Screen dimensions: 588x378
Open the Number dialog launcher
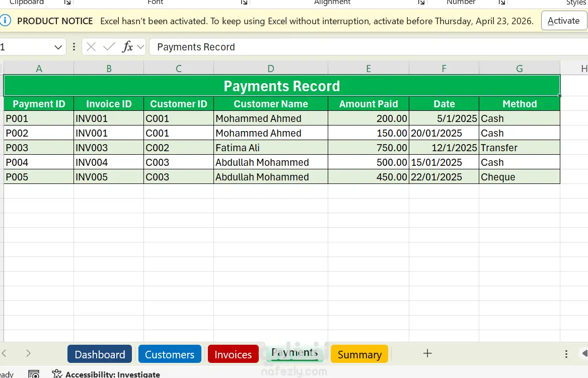[502, 3]
